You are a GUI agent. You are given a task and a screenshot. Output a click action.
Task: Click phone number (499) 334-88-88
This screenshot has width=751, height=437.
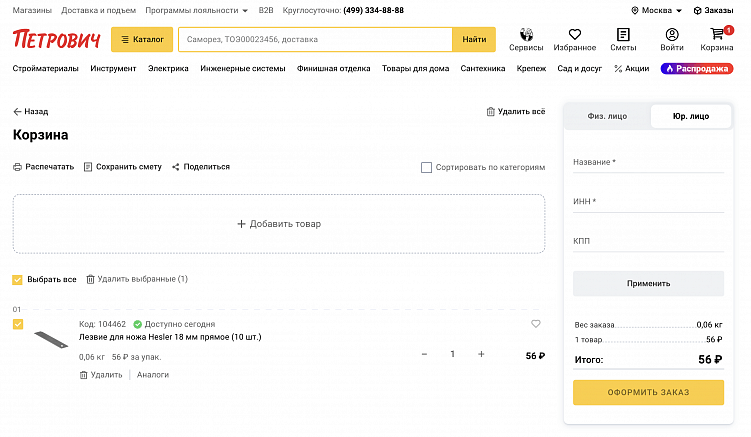pos(374,11)
